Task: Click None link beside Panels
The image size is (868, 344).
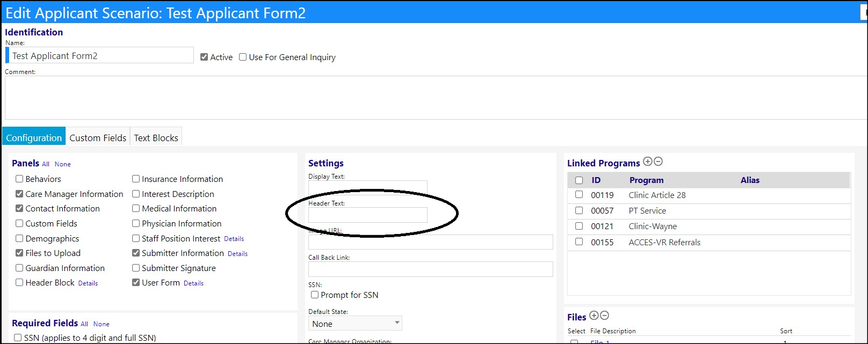Action: pos(62,164)
